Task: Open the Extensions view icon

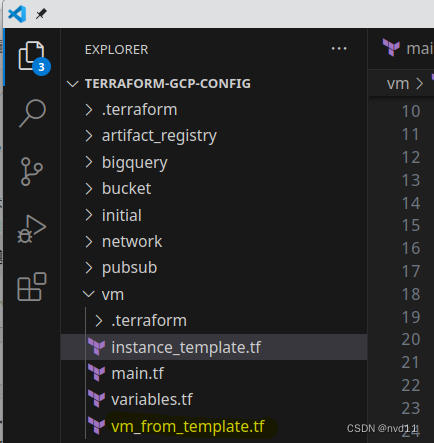Action: click(x=32, y=287)
